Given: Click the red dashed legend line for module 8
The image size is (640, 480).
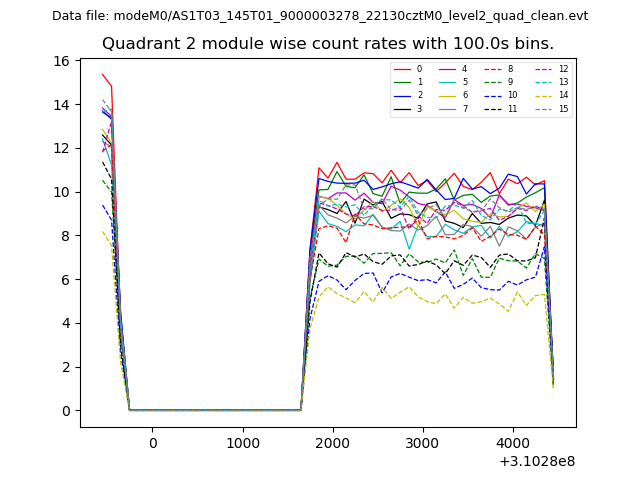Looking at the screenshot, I should point(493,69).
